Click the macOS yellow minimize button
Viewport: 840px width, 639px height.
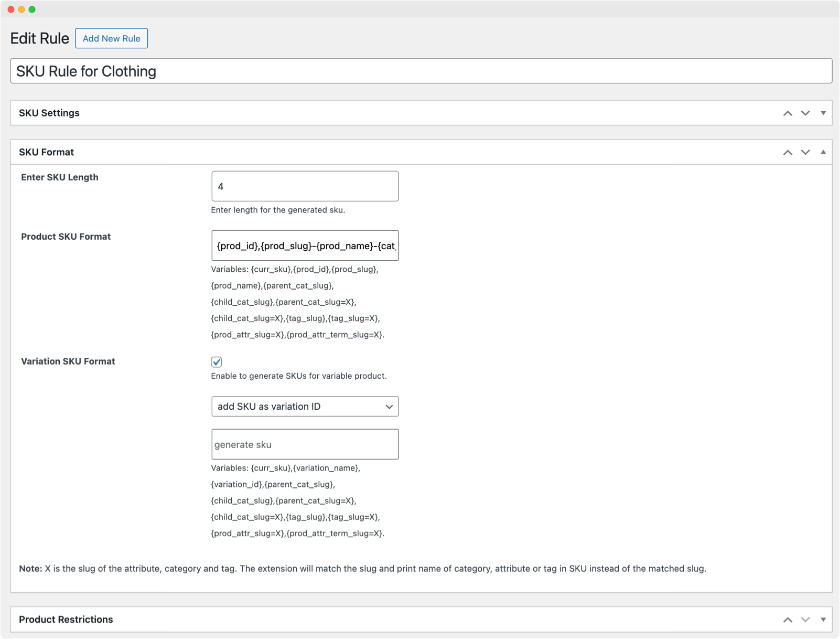22,9
